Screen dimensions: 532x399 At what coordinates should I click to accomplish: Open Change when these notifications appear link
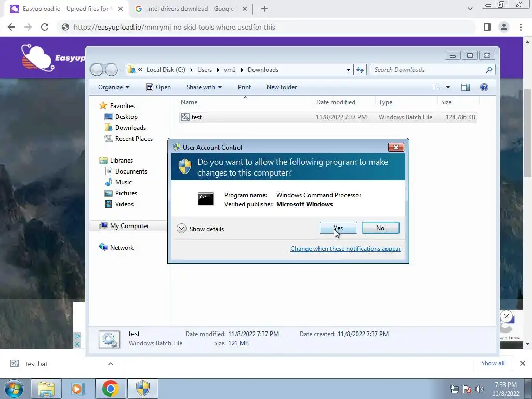coord(345,249)
